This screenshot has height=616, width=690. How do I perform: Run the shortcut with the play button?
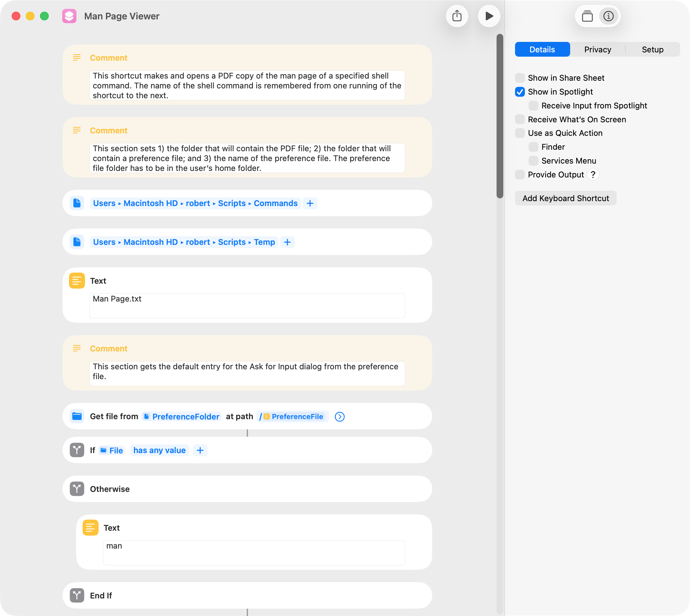489,16
